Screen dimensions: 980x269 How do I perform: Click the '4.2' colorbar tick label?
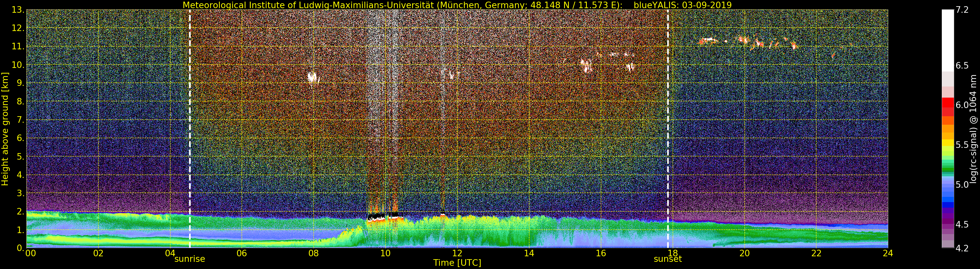coord(962,248)
